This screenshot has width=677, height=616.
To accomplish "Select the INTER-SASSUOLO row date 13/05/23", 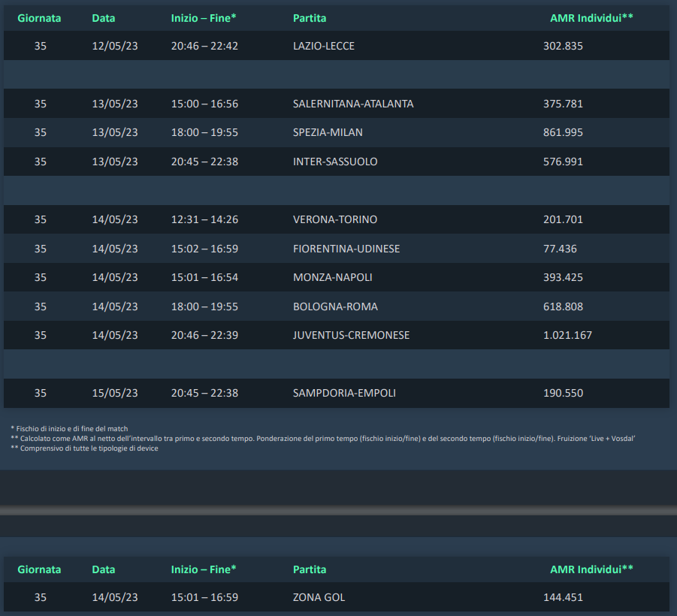I will (x=115, y=162).
